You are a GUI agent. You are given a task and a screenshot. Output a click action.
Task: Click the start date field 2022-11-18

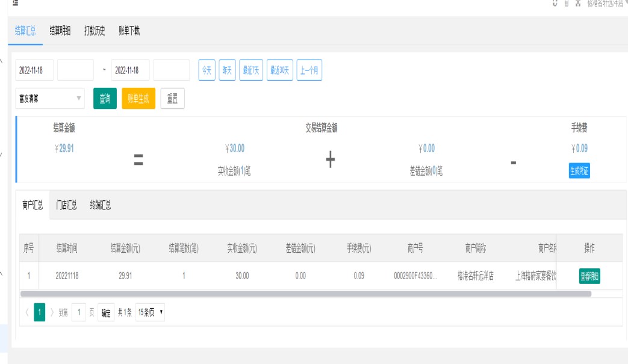pyautogui.click(x=34, y=70)
